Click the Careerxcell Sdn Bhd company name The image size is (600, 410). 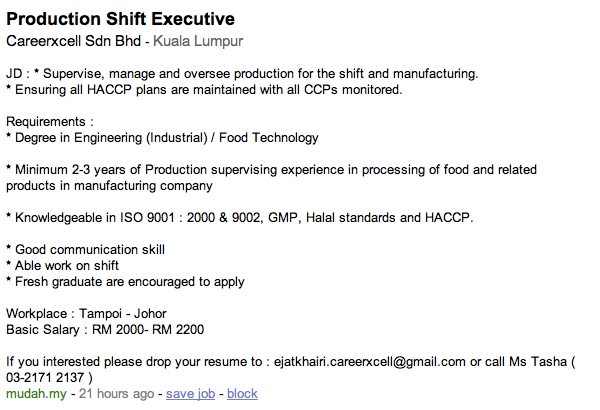click(73, 41)
